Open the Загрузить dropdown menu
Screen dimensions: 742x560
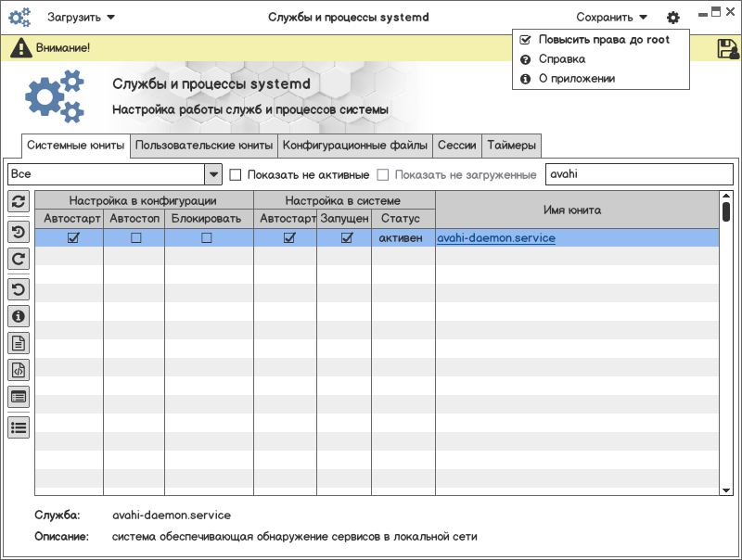pyautogui.click(x=81, y=18)
